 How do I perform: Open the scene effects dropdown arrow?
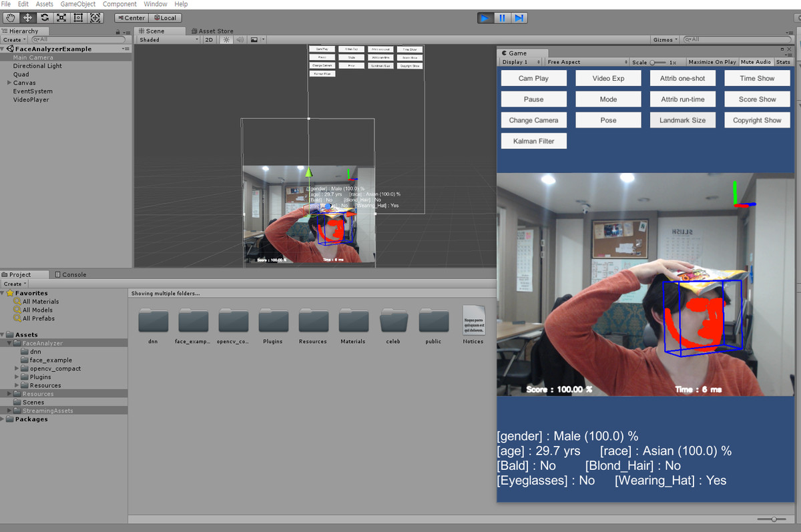263,40
